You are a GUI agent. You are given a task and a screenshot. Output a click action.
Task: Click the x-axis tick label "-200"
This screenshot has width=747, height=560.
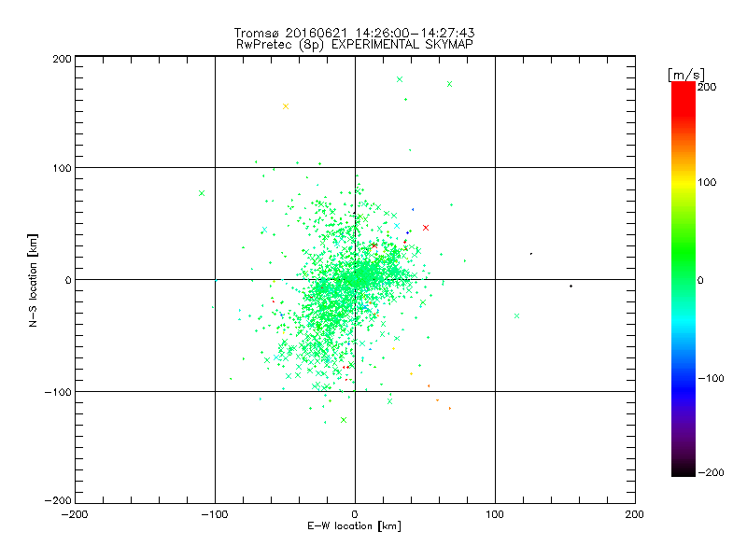pyautogui.click(x=75, y=514)
